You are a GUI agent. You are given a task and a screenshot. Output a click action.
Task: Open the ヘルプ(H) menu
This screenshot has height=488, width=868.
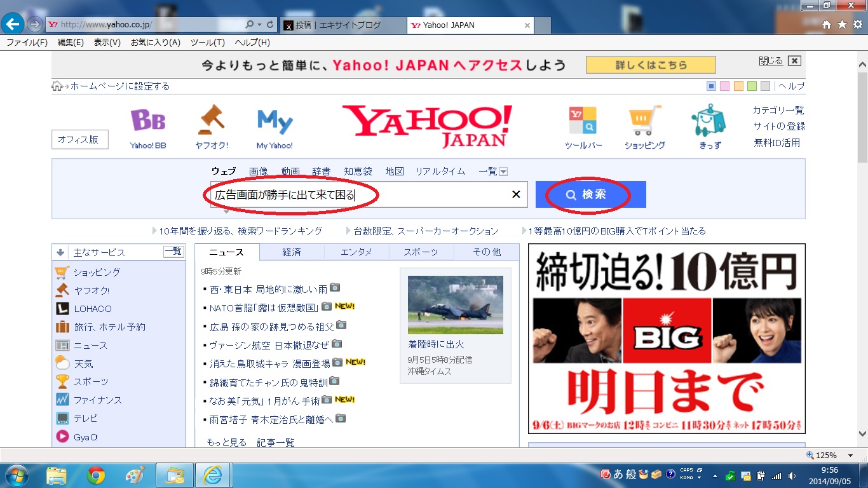pyautogui.click(x=252, y=43)
